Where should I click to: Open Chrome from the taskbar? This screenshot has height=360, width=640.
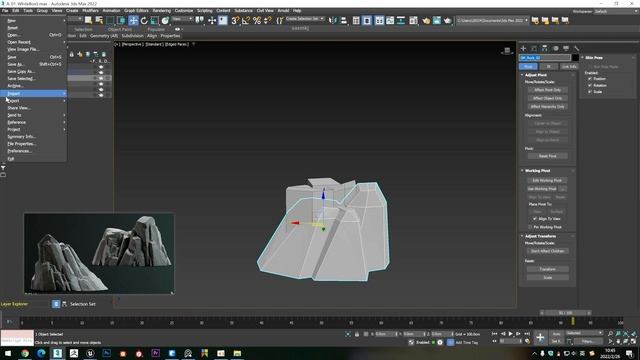coord(25,353)
